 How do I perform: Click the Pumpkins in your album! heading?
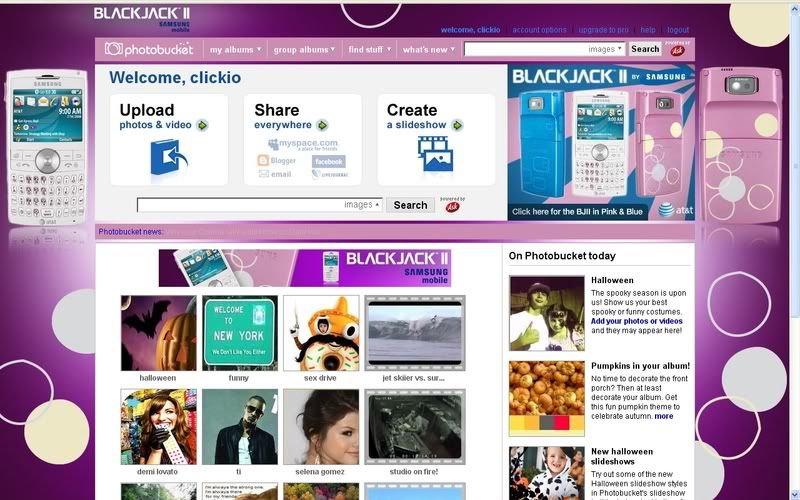[640, 366]
